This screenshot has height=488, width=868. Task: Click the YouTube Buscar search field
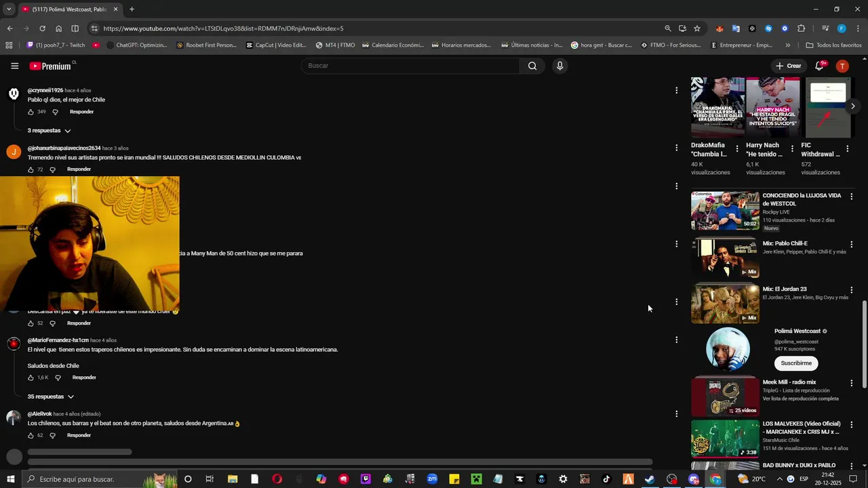tap(410, 66)
